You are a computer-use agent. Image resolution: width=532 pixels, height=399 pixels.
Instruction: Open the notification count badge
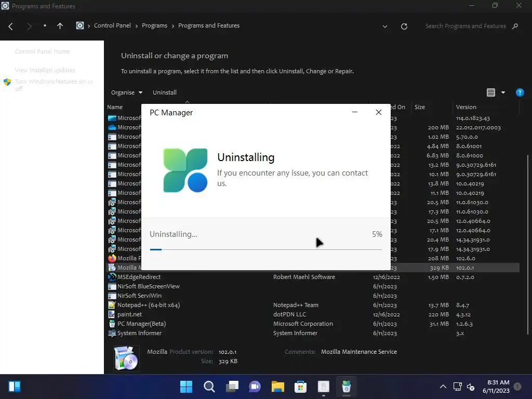517,387
